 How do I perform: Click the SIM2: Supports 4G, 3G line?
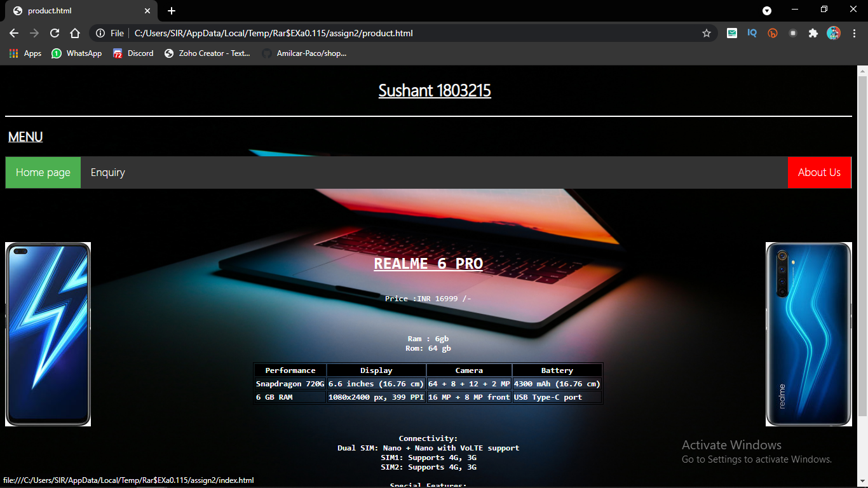tap(428, 467)
